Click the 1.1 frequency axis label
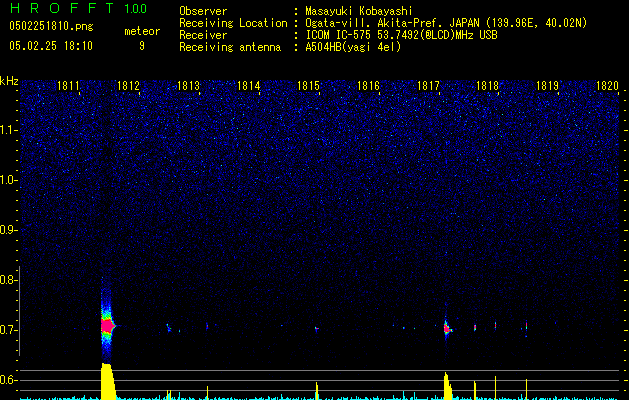 (9, 130)
